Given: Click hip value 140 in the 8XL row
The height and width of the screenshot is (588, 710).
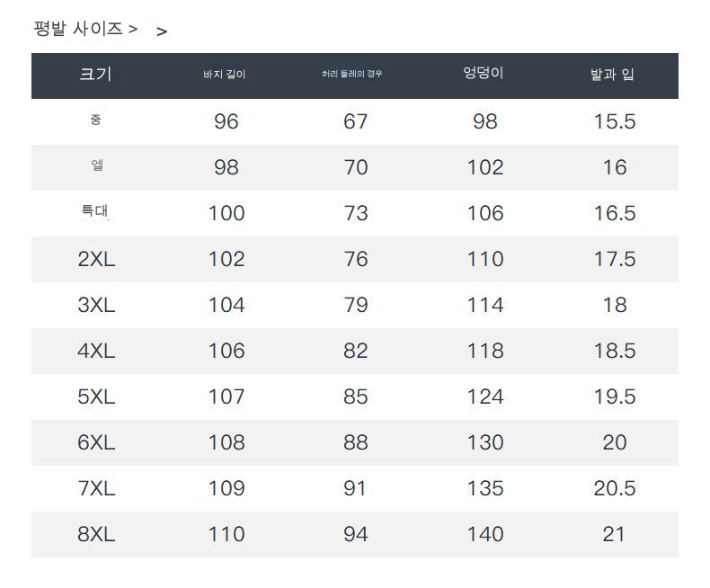Looking at the screenshot, I should click(485, 534).
